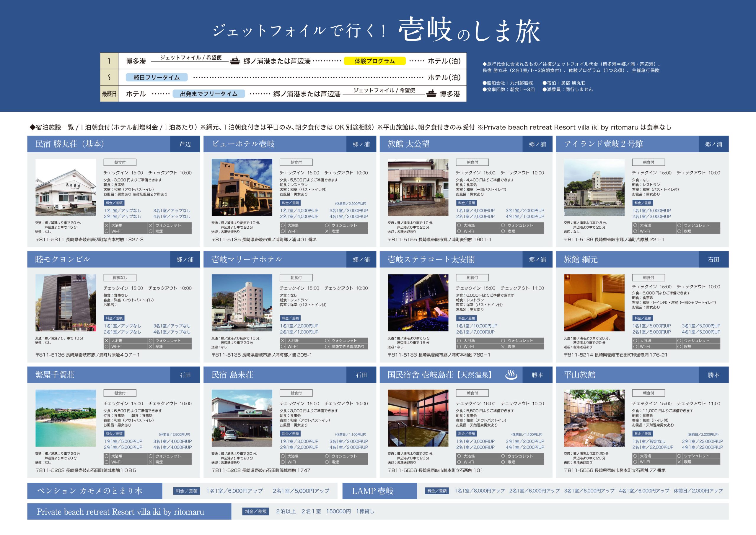Click the X mark beside 大浴場 under 民宿 勝丸荘

point(106,225)
